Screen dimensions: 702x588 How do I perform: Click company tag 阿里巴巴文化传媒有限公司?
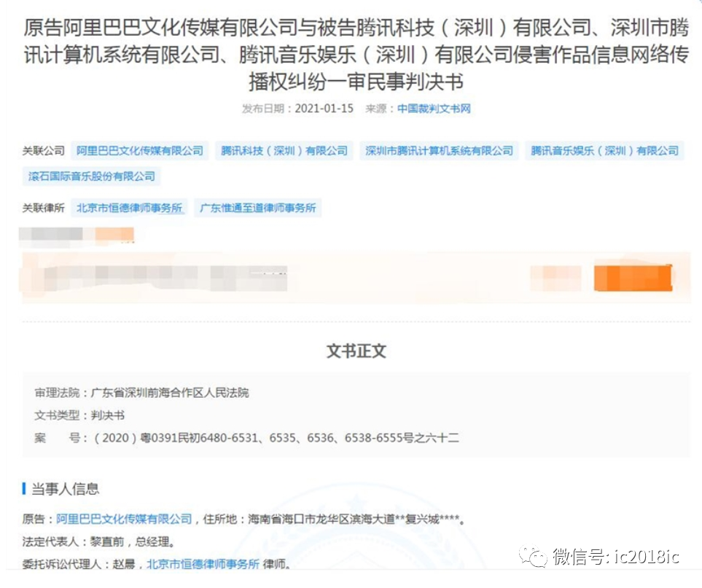click(x=140, y=151)
